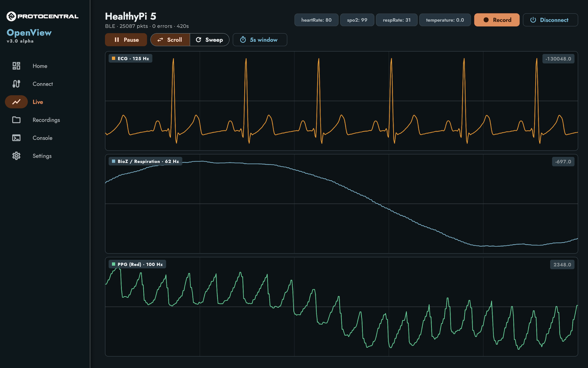This screenshot has width=588, height=368.
Task: Click the PPG (Red) · 100 Hz label
Action: point(137,264)
